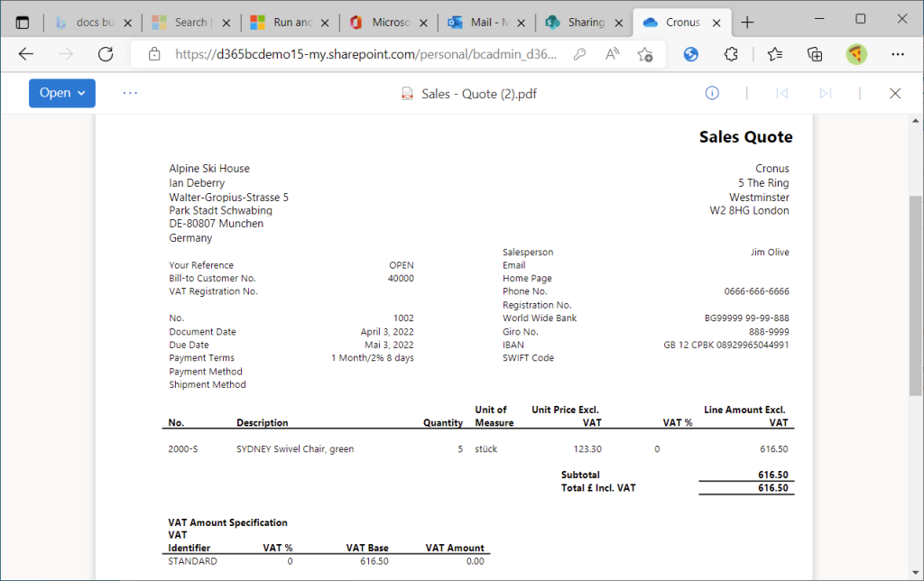Viewport: 924px width, 581px height.
Task: Close the Mail tab
Action: point(521,23)
